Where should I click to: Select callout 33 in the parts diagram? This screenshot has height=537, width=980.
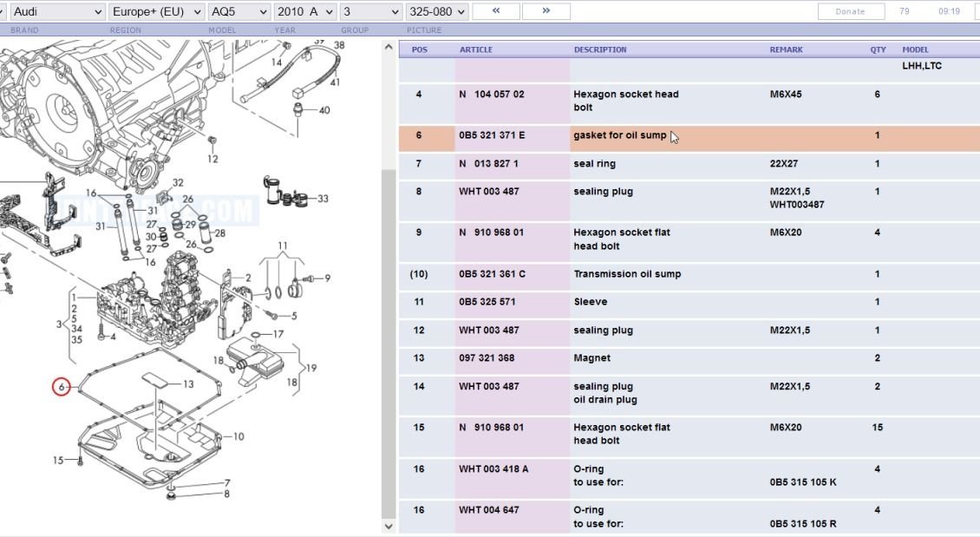[323, 199]
